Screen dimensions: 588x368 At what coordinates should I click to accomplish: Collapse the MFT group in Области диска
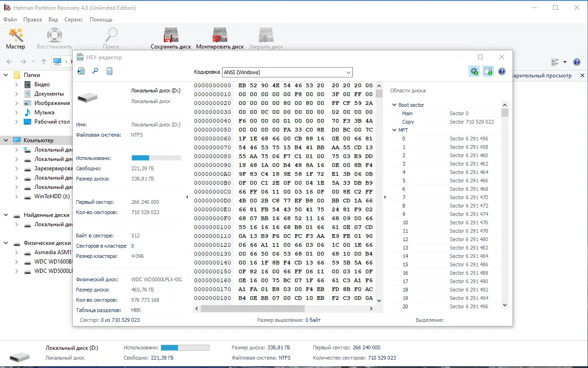[394, 130]
